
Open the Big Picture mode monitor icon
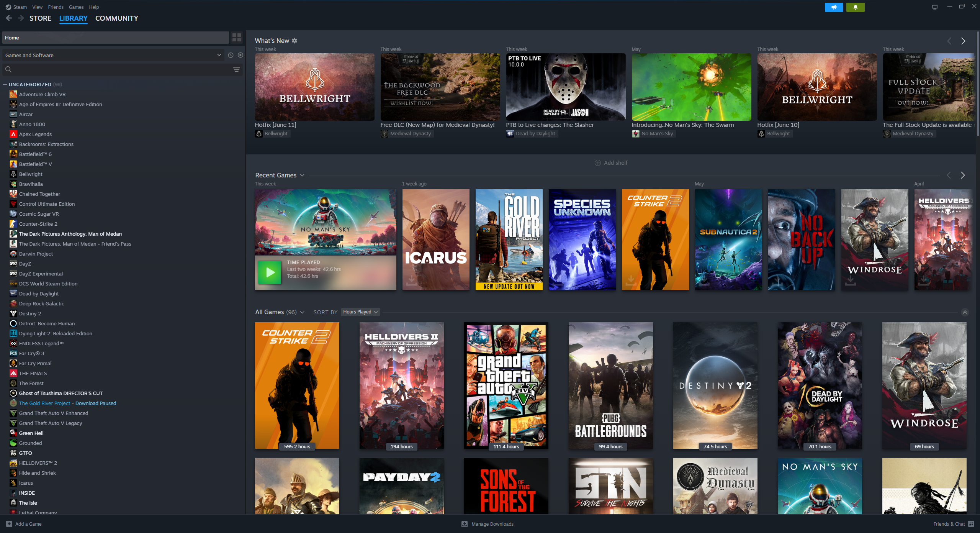point(934,7)
